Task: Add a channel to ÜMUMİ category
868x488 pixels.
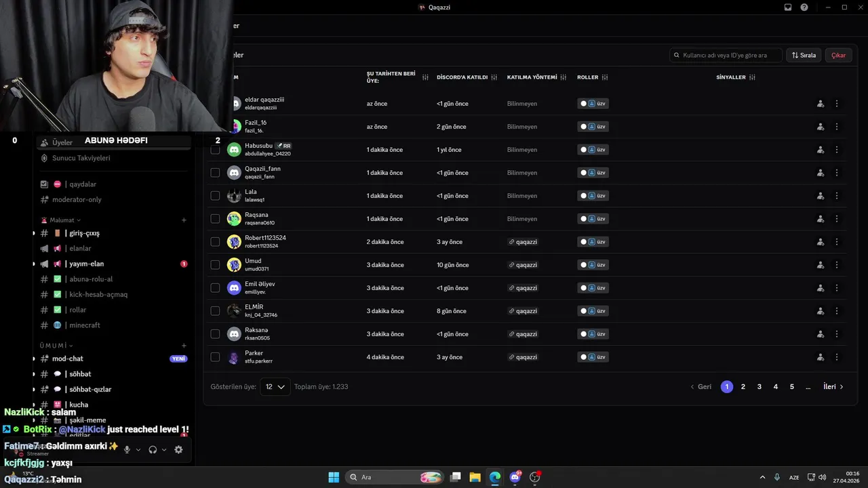Action: click(184, 346)
